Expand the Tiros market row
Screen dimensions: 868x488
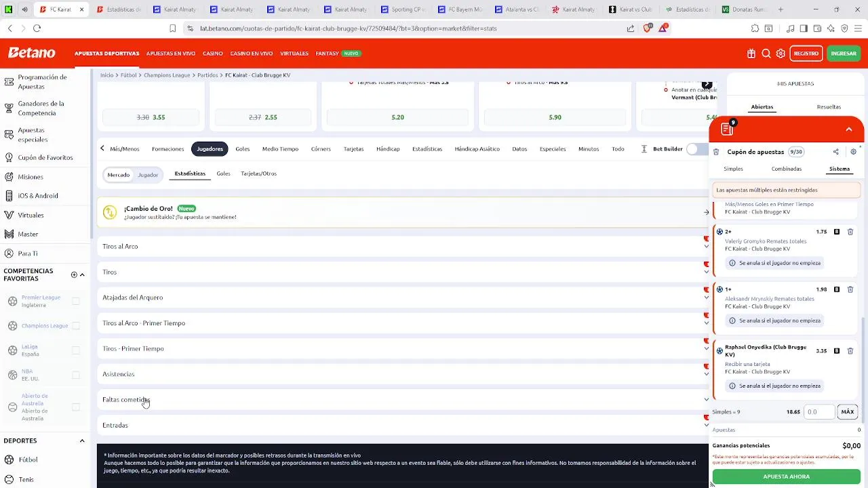(x=404, y=272)
